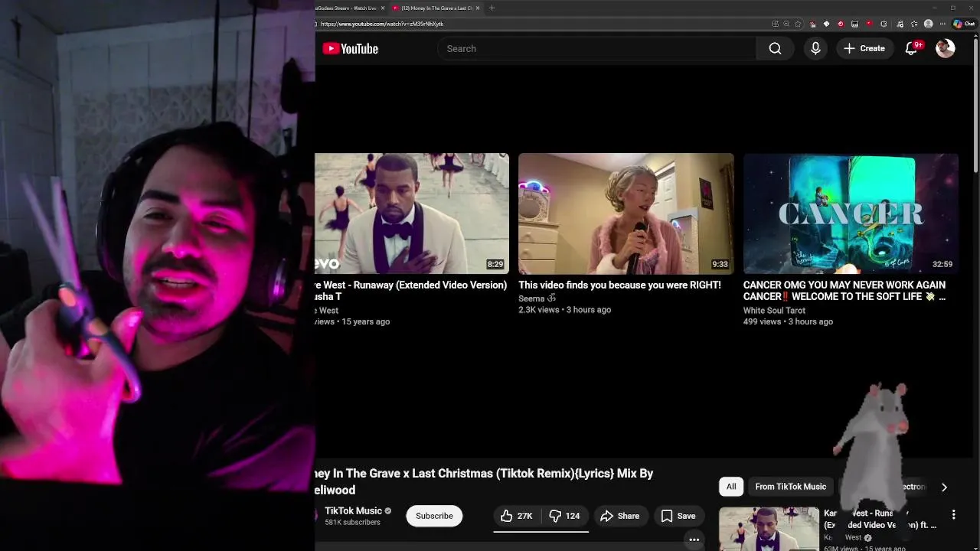Open the notifications bell

911,48
